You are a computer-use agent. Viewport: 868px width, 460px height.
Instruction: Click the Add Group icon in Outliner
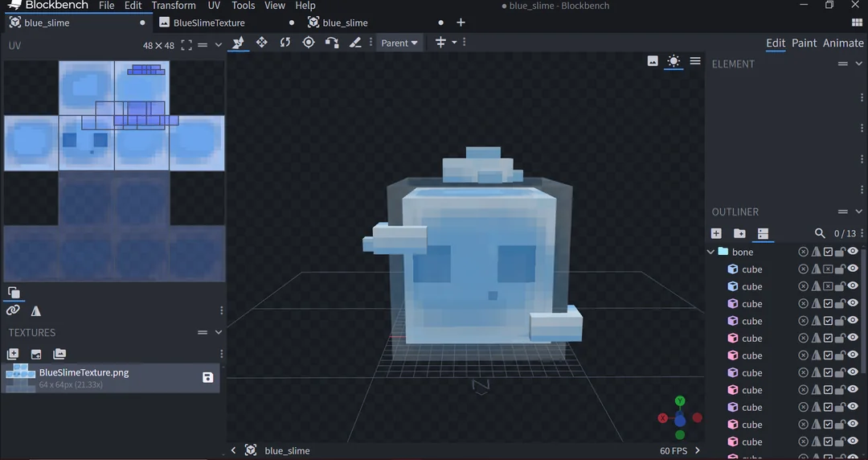click(739, 233)
